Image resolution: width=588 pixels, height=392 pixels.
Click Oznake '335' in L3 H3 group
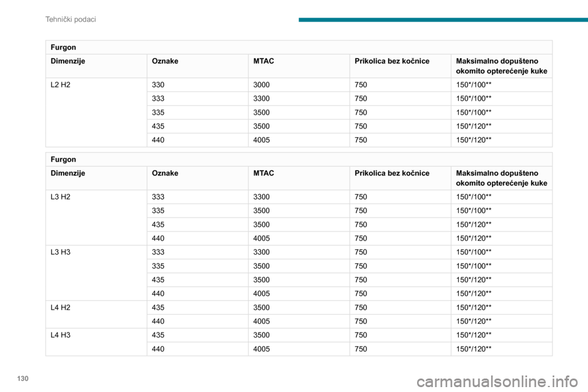click(x=158, y=266)
